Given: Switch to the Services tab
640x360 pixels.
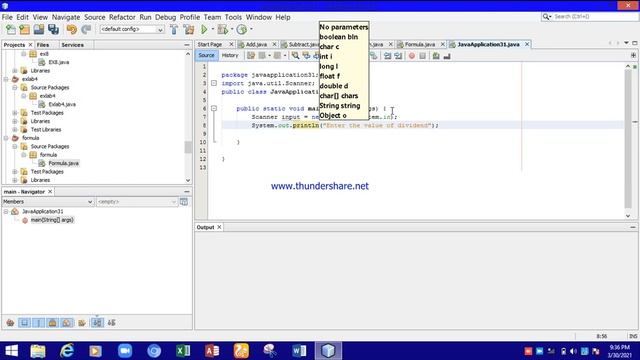Looking at the screenshot, I should click(73, 45).
